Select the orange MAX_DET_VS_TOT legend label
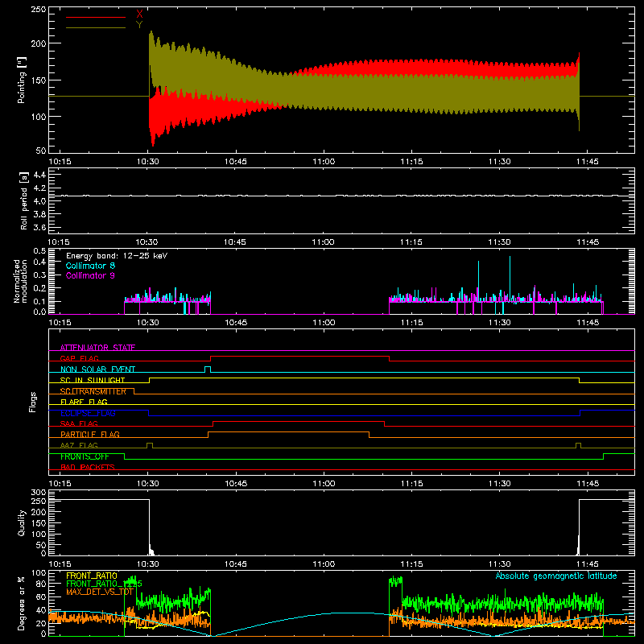This screenshot has height=644, width=644. click(x=100, y=592)
